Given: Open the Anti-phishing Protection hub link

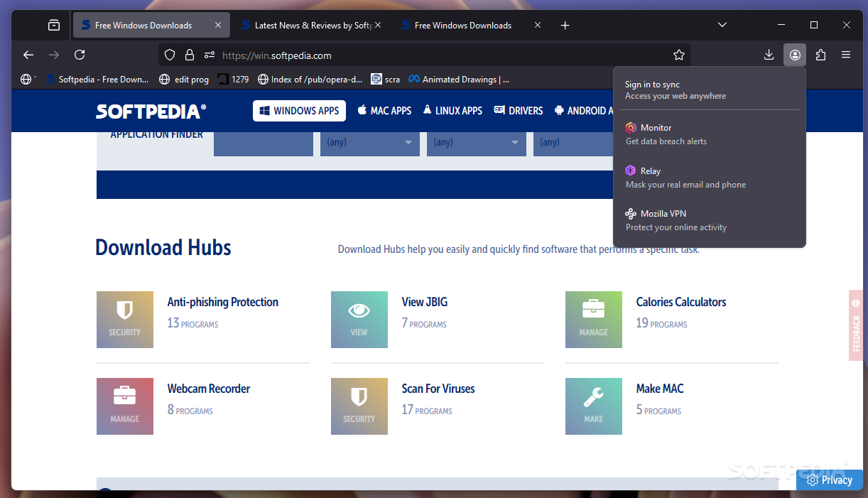Looking at the screenshot, I should pyautogui.click(x=222, y=302).
